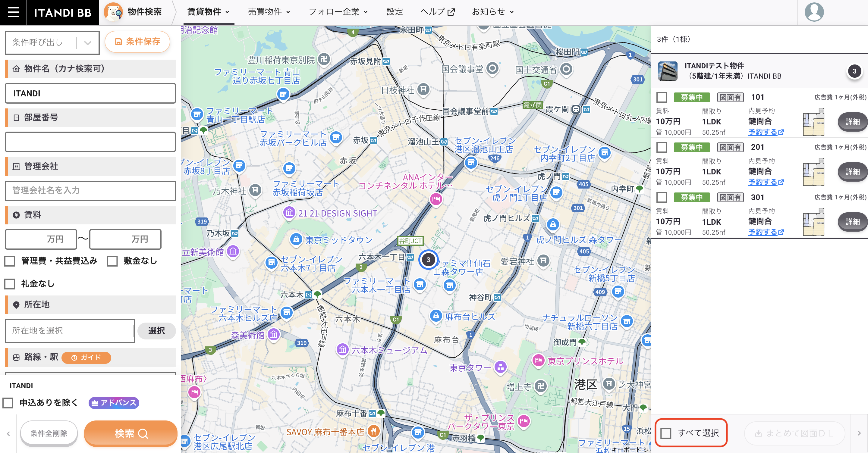The width and height of the screenshot is (868, 453).
Task: Toggle 敷金なし checkbox
Action: (x=112, y=261)
